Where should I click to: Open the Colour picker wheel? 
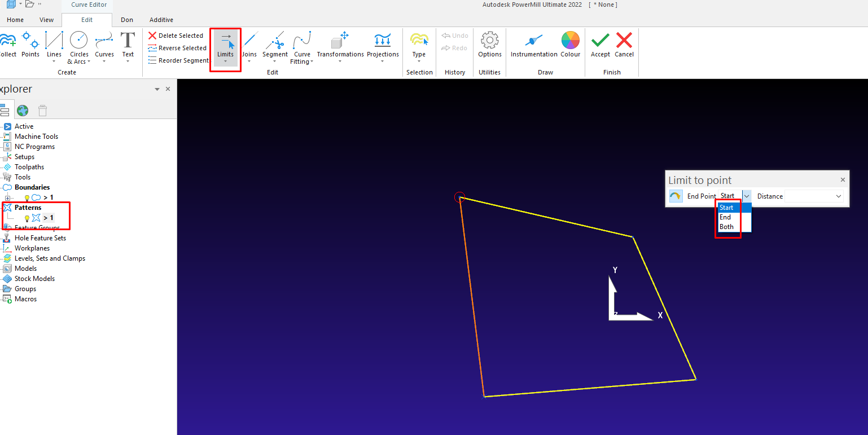570,41
